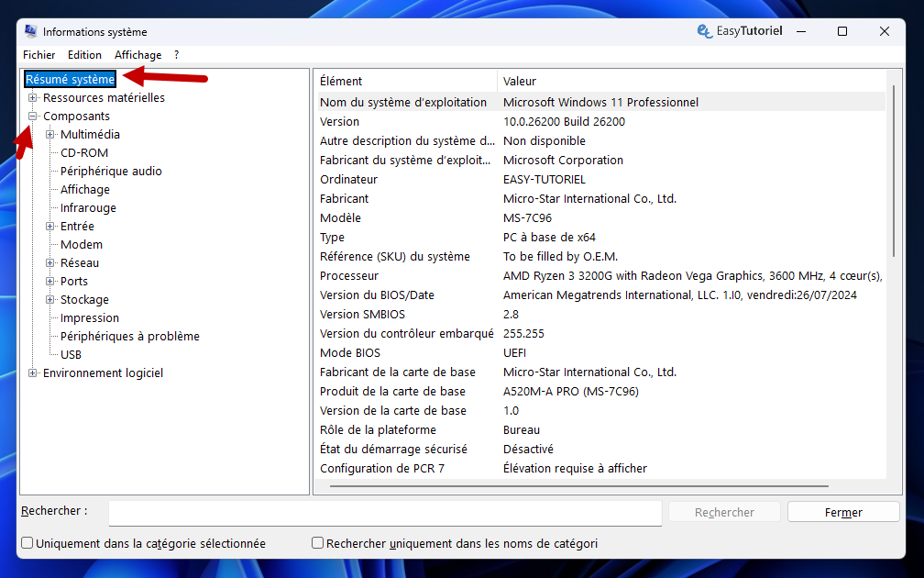This screenshot has height=578, width=924.
Task: Select the Ordinateur EASY-TUTORIEL row
Action: click(x=601, y=179)
